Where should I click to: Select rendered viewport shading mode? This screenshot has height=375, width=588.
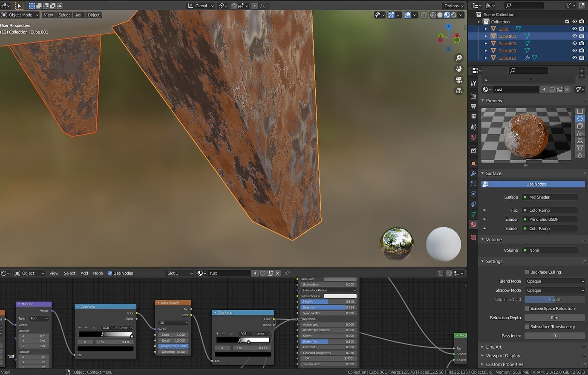pos(454,15)
